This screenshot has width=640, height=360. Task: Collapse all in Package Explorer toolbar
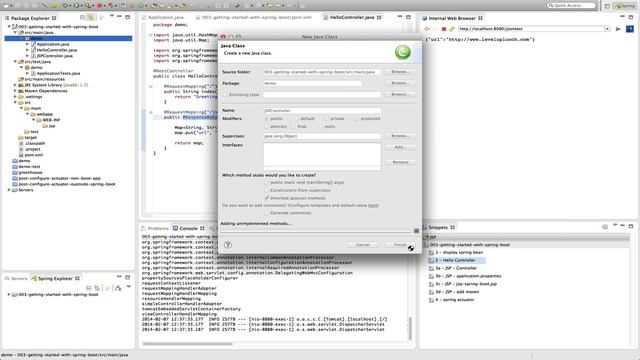click(x=82, y=18)
